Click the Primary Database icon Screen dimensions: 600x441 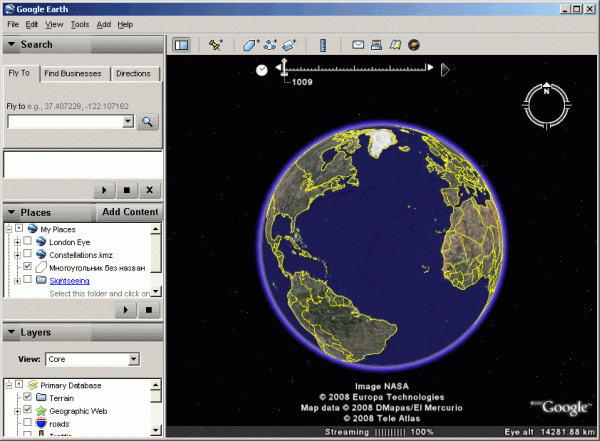33,385
